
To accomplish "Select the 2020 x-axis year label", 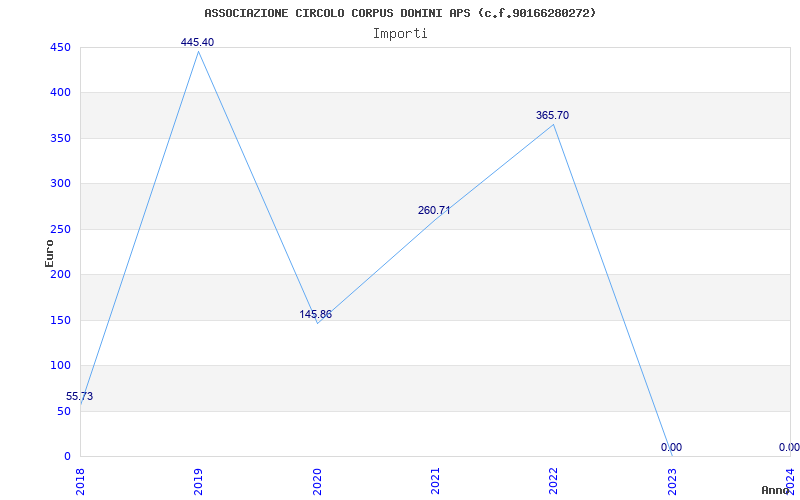I will click(x=316, y=481).
